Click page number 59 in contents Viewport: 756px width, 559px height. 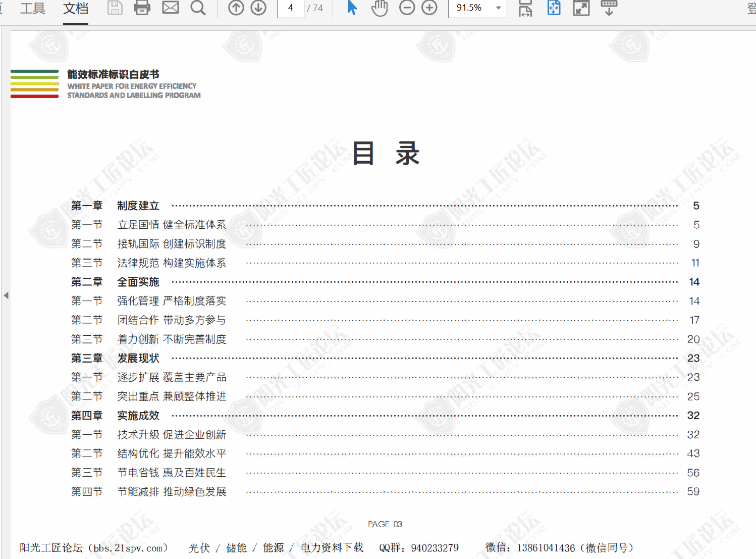[693, 492]
